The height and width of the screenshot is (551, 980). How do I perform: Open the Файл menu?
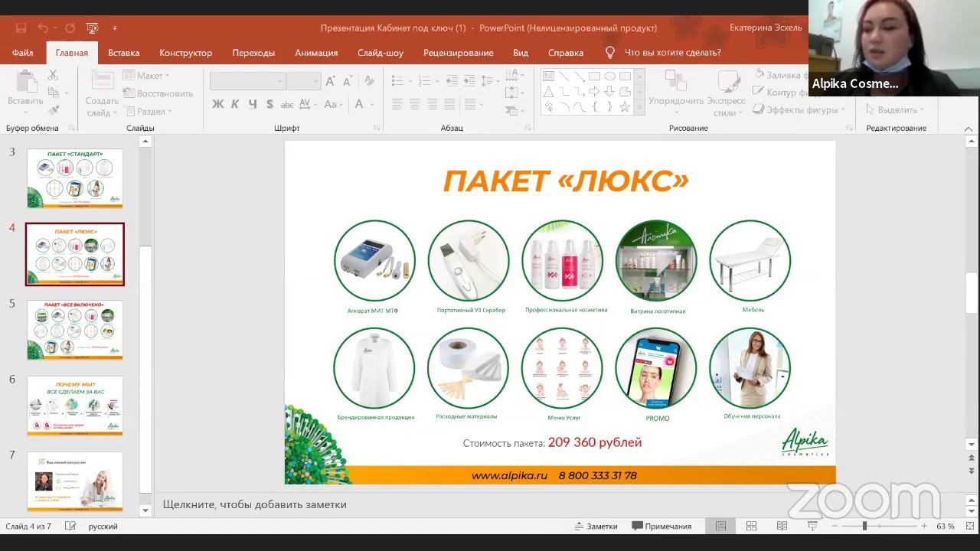coord(22,53)
